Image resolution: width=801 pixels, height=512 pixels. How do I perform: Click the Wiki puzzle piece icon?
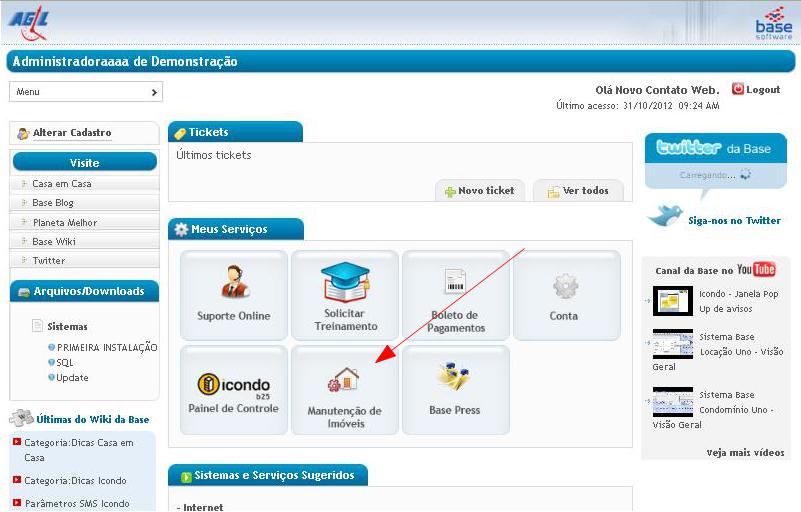tap(21, 418)
